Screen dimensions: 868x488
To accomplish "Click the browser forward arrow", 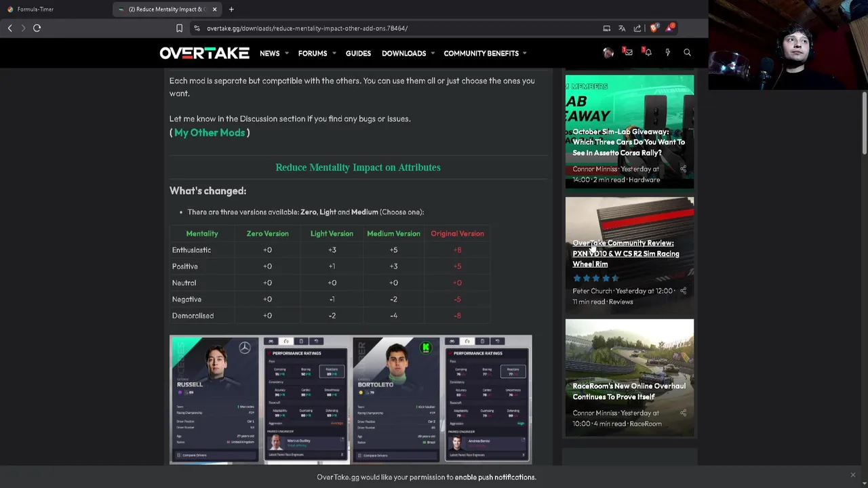I will click(23, 28).
